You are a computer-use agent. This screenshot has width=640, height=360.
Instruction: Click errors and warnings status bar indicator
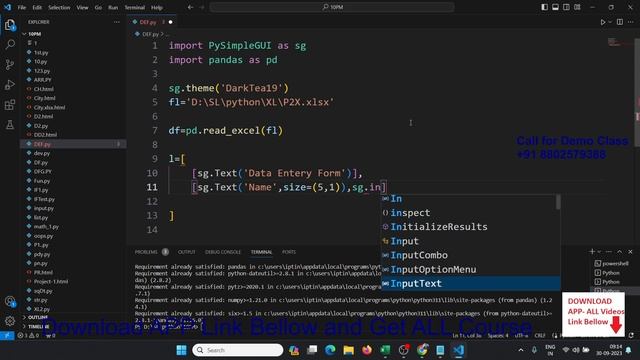[x=29, y=336]
